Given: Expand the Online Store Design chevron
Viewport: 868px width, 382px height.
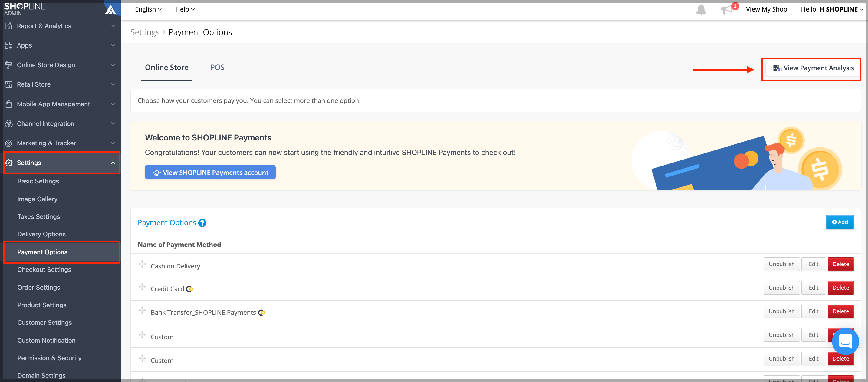Looking at the screenshot, I should click(113, 65).
